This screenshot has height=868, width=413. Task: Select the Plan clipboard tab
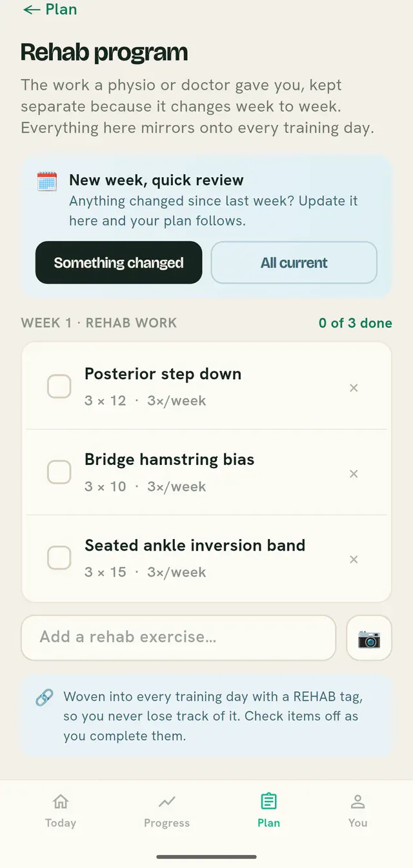[268, 811]
